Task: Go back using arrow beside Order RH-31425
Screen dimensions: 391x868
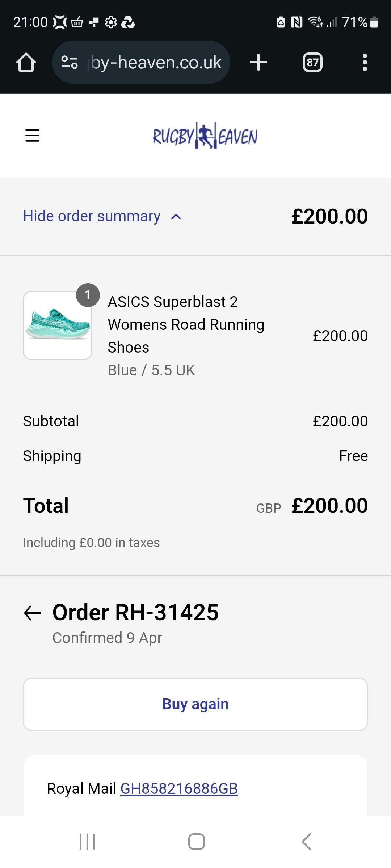Action: tap(33, 613)
